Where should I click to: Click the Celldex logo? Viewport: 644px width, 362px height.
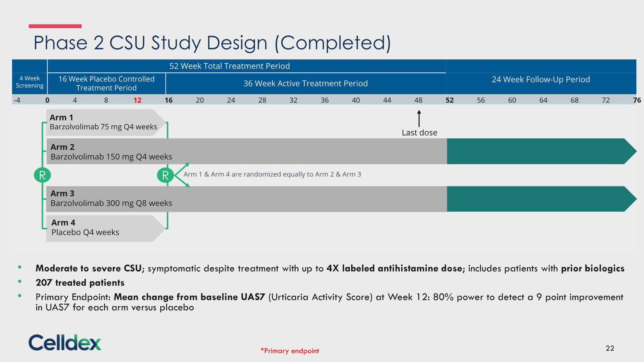click(65, 342)
